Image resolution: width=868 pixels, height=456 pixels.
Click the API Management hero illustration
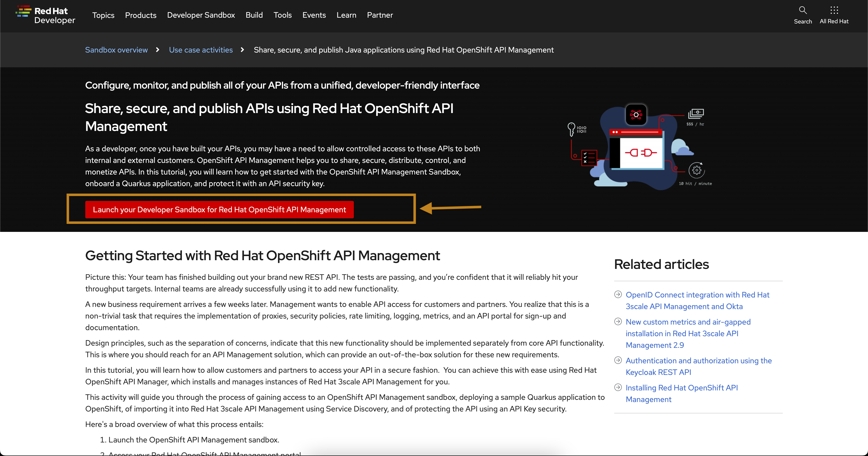point(640,148)
